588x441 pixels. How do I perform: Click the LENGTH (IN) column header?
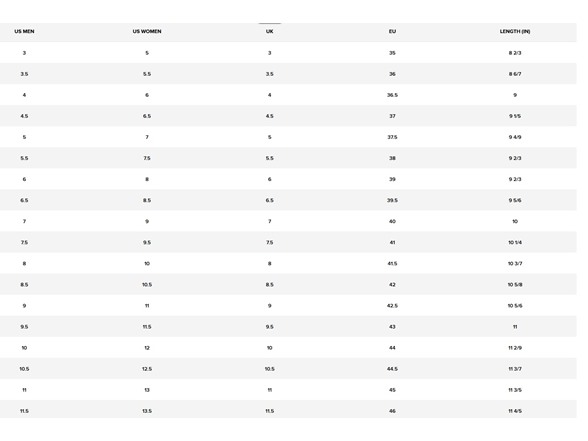515,32
